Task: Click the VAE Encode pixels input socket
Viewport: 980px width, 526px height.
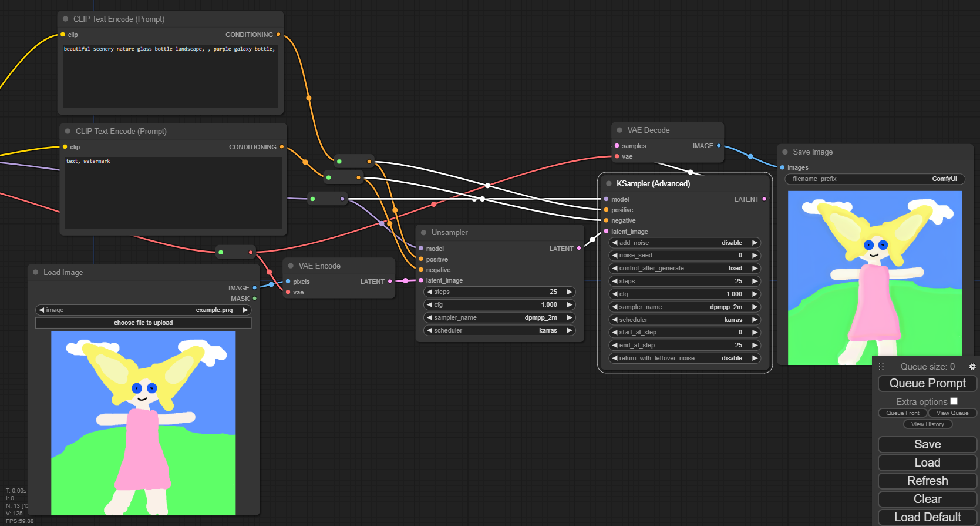Action: click(288, 282)
